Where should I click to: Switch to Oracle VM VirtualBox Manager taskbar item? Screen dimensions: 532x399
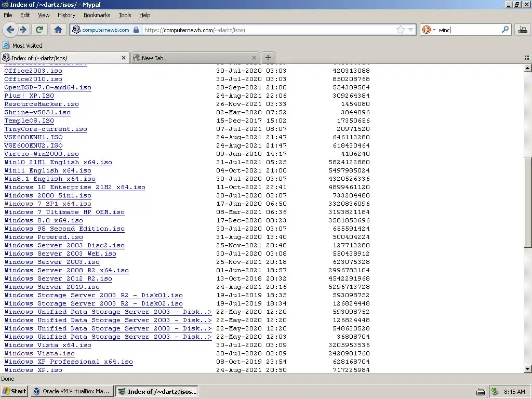point(72,391)
